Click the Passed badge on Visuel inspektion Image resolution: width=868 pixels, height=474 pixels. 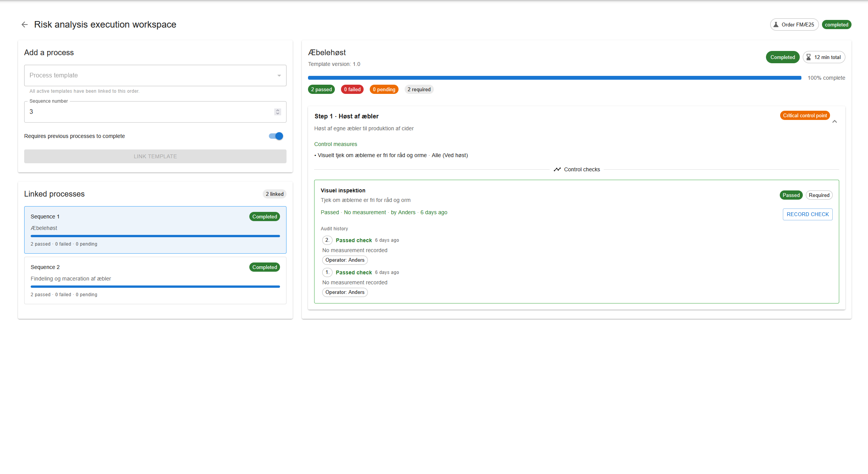click(x=791, y=195)
